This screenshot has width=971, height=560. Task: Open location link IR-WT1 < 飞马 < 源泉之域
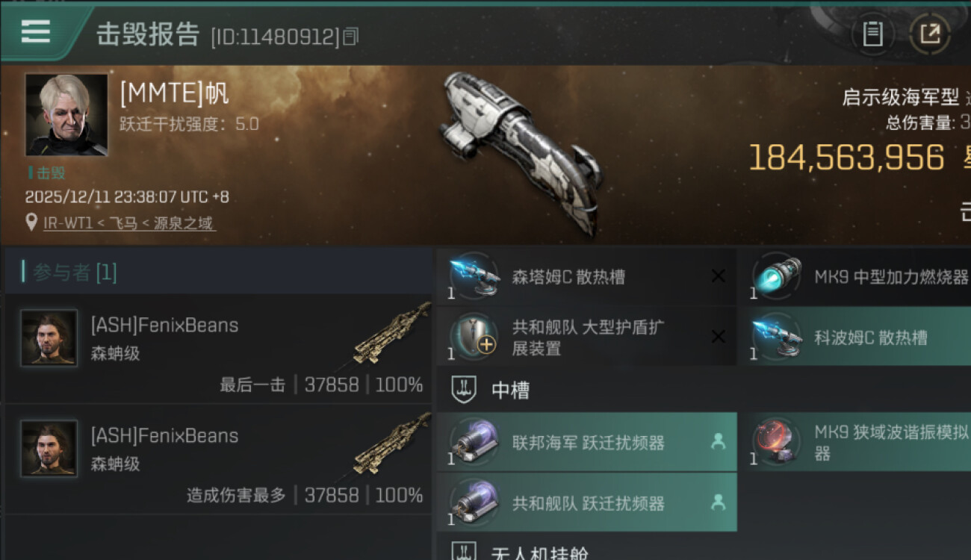click(129, 223)
